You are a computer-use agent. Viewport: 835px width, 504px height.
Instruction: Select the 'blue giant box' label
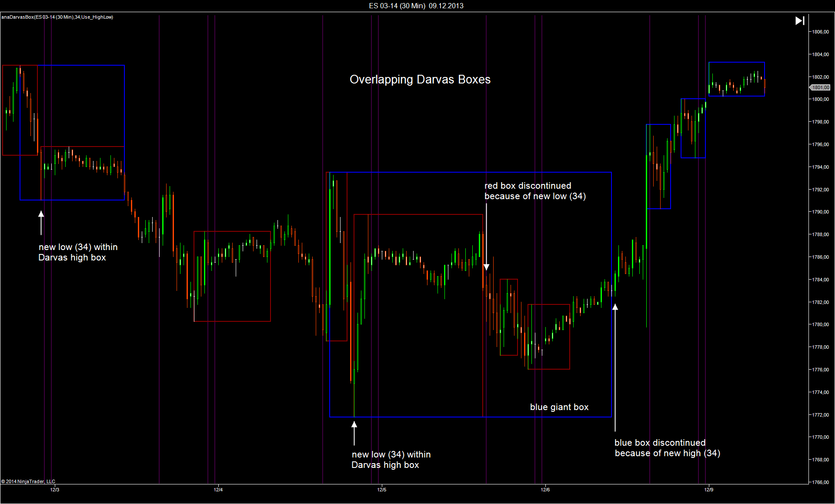point(559,407)
